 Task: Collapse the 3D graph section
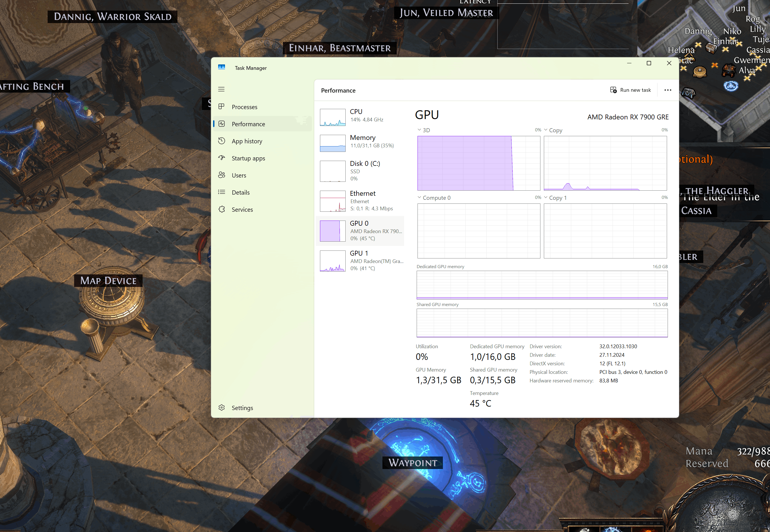(420, 130)
